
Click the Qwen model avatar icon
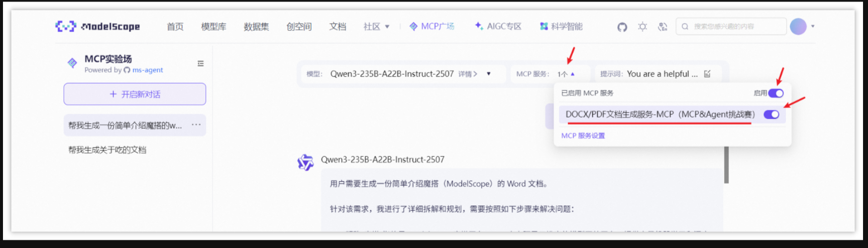tap(305, 162)
